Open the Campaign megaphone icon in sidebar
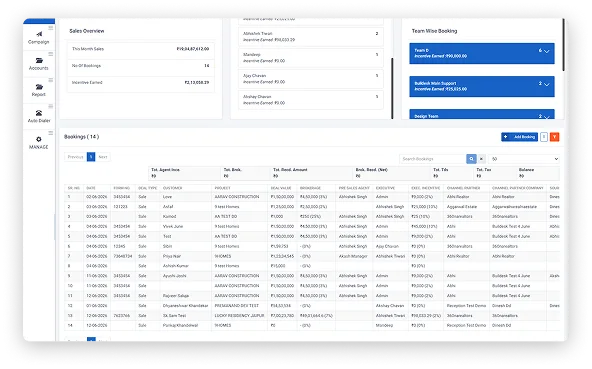 pyautogui.click(x=39, y=34)
